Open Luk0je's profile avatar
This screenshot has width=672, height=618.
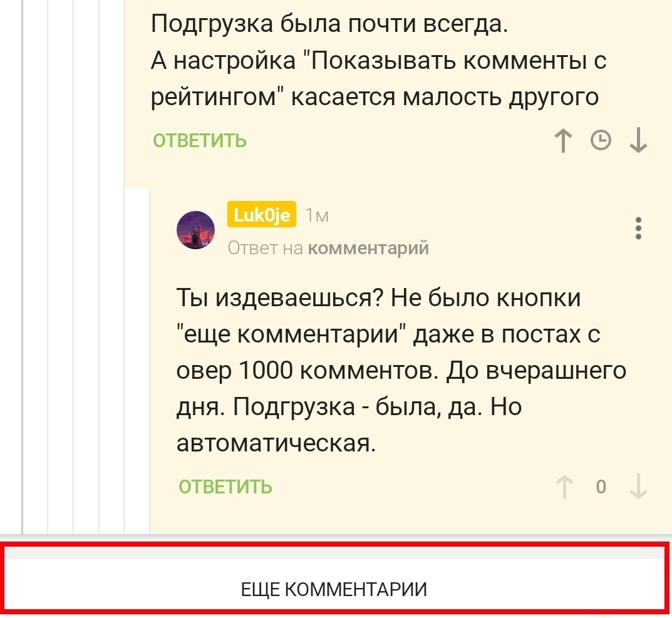(196, 230)
